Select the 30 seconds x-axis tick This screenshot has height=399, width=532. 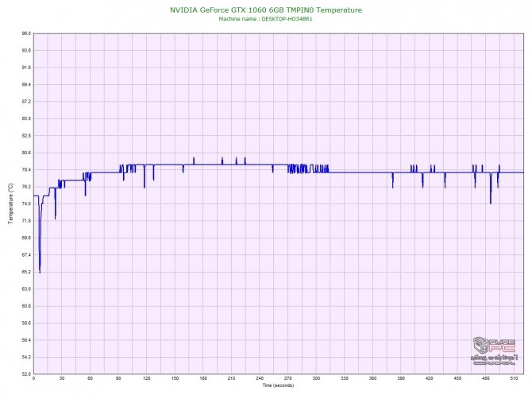click(x=62, y=378)
